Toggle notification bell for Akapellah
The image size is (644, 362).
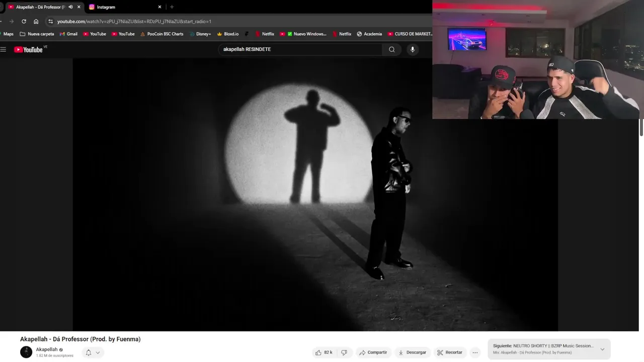pos(89,352)
